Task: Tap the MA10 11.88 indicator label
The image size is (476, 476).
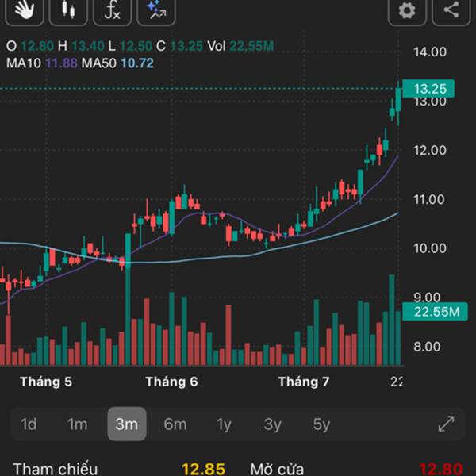Action: coord(42,63)
